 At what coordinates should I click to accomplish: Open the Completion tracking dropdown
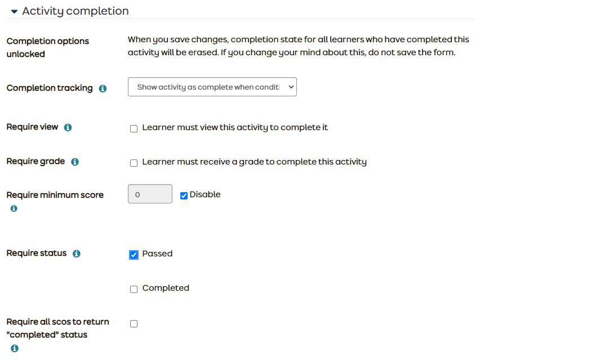[x=212, y=87]
